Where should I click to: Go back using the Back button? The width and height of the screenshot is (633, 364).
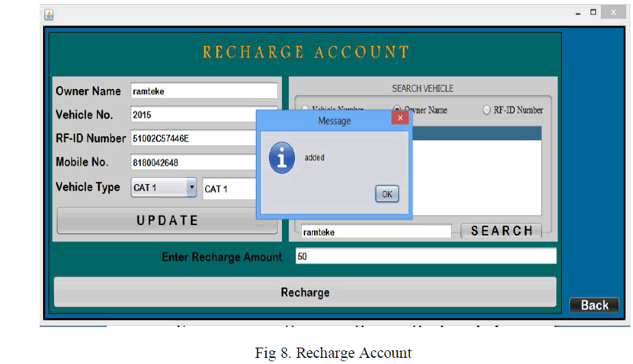pos(594,305)
